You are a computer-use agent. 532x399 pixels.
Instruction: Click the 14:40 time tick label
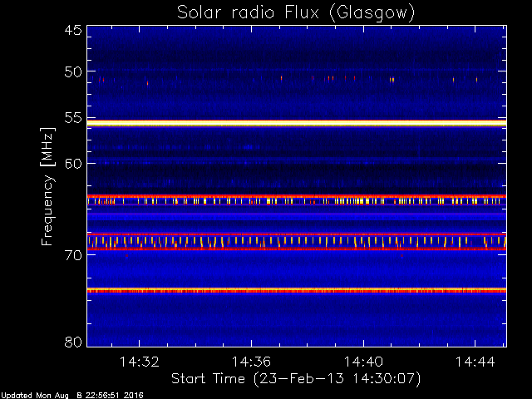point(363,362)
